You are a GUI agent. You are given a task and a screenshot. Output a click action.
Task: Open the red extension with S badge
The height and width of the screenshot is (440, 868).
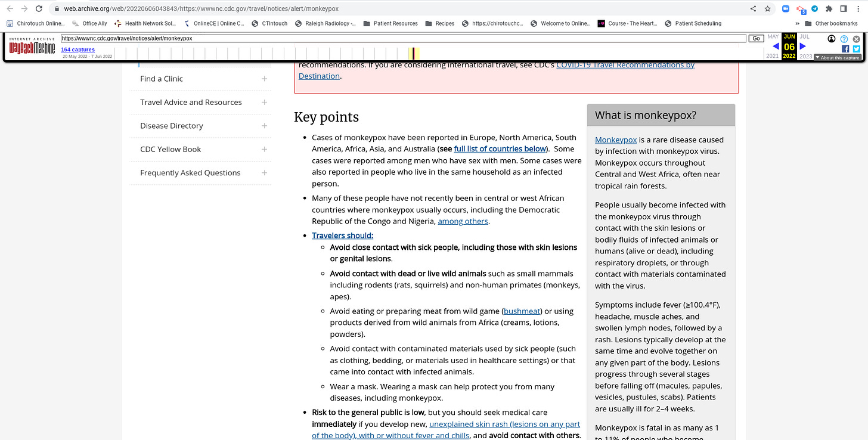[801, 9]
